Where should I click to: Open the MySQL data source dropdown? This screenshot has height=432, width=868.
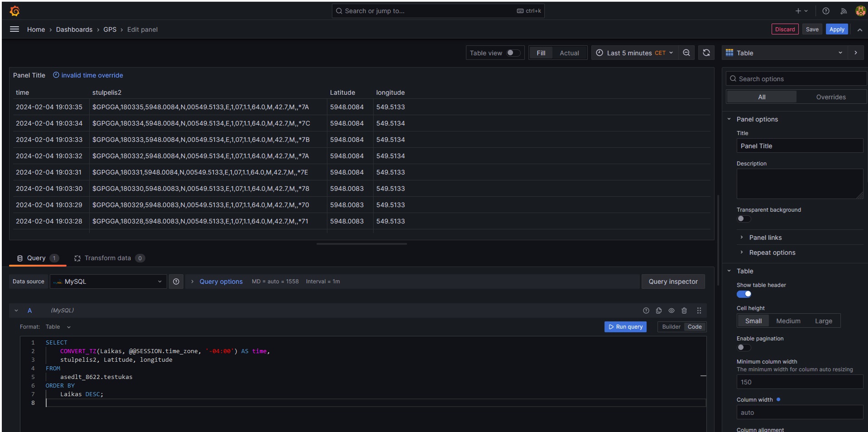point(108,282)
